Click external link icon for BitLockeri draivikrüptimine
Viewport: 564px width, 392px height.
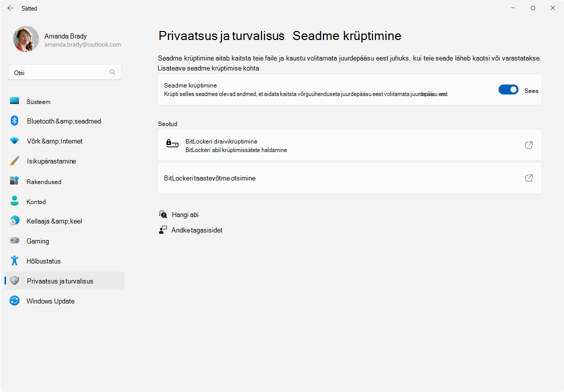(x=529, y=145)
